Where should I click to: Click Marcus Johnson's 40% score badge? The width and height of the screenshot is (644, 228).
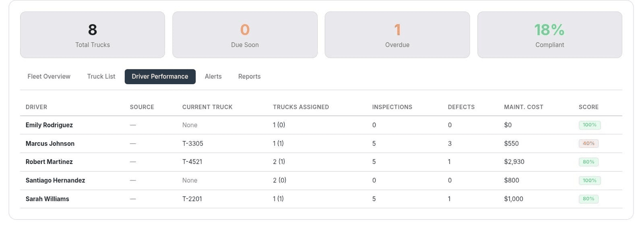(588, 143)
